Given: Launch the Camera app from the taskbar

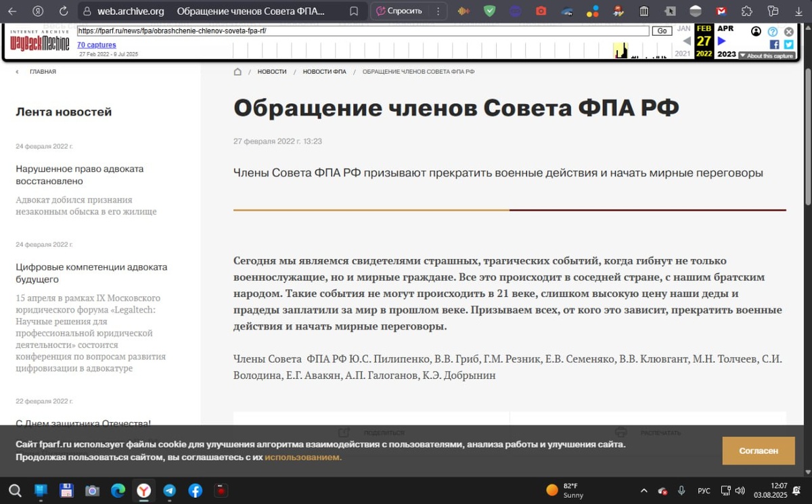Looking at the screenshot, I should [92, 490].
